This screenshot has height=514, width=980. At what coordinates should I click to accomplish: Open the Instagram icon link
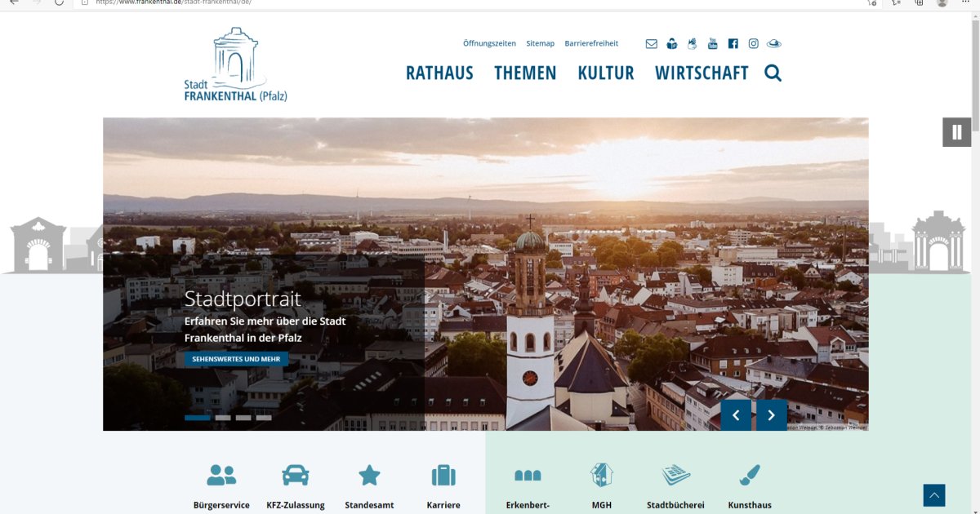(753, 44)
